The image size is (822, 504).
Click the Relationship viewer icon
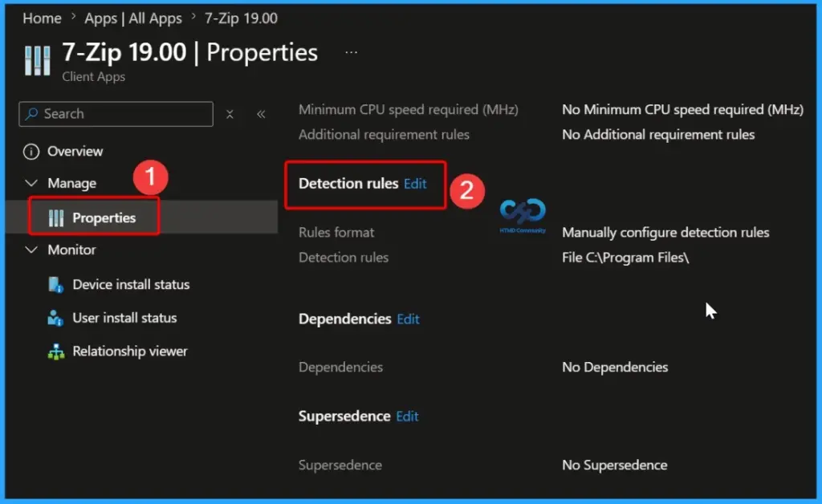(x=56, y=352)
